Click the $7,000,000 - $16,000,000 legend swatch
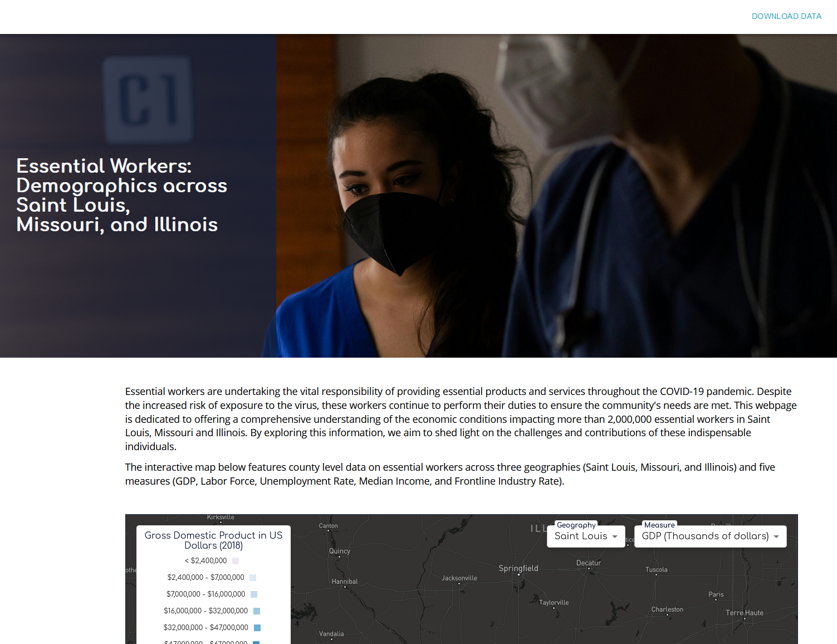The height and width of the screenshot is (644, 837). pos(254,594)
